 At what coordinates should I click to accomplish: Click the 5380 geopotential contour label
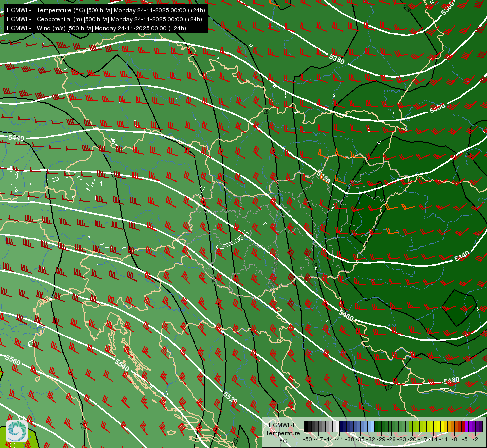[337, 59]
